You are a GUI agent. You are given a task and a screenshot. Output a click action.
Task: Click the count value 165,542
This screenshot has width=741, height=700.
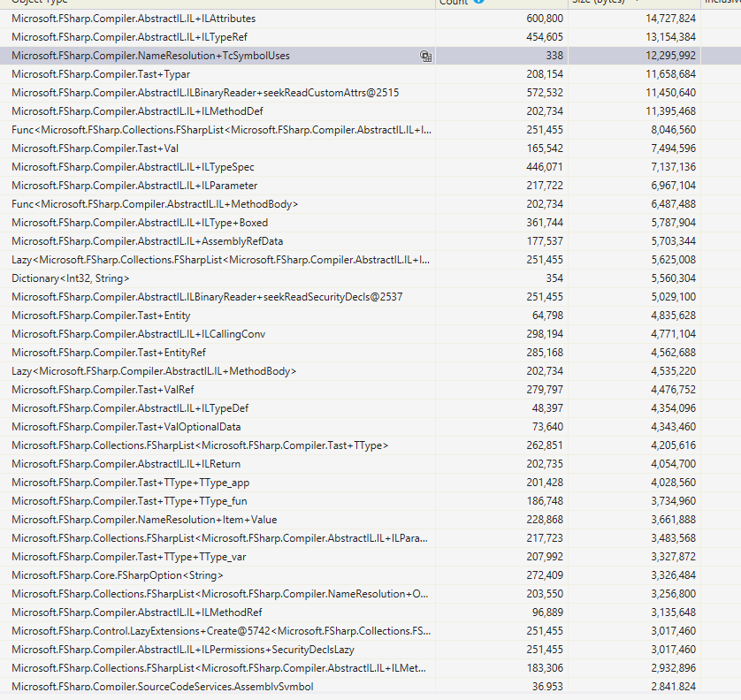545,148
